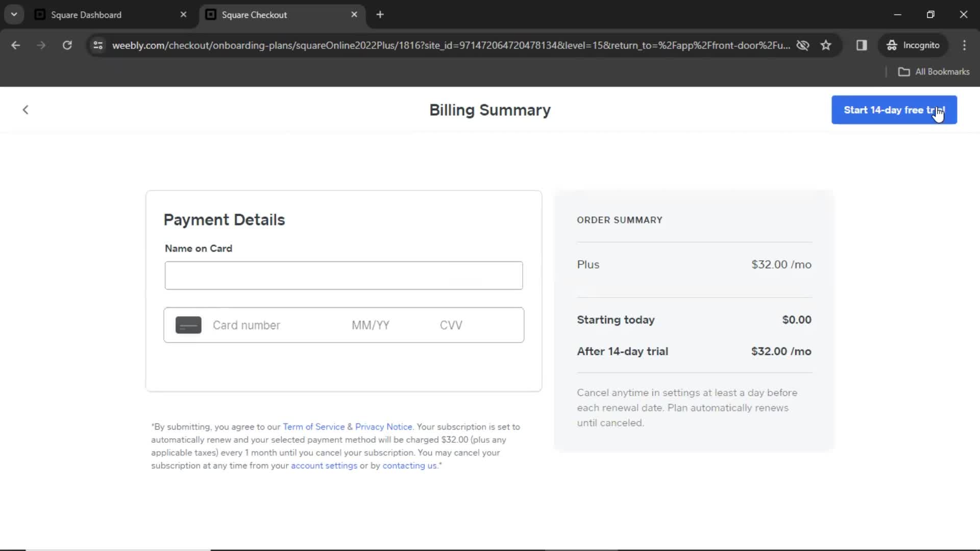View site information icon in address bar

(x=98, y=45)
